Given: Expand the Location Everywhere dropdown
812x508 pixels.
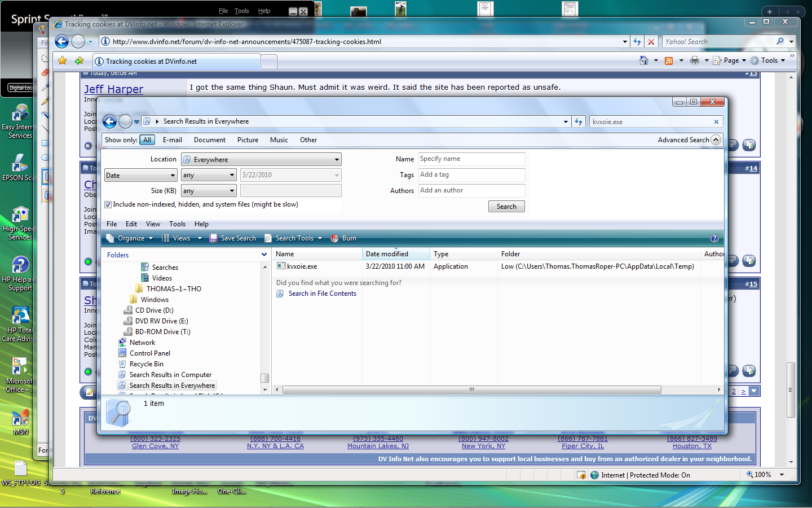Looking at the screenshot, I should (337, 160).
